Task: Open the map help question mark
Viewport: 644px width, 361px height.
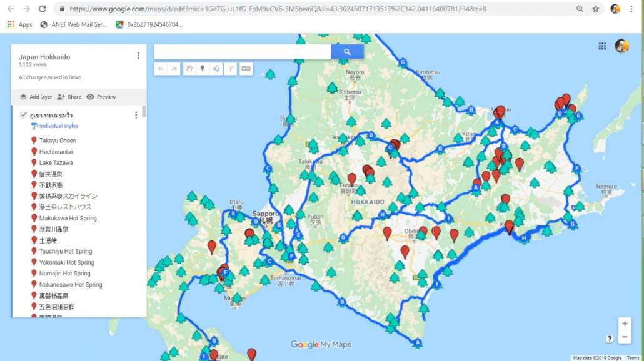Action: point(610,339)
